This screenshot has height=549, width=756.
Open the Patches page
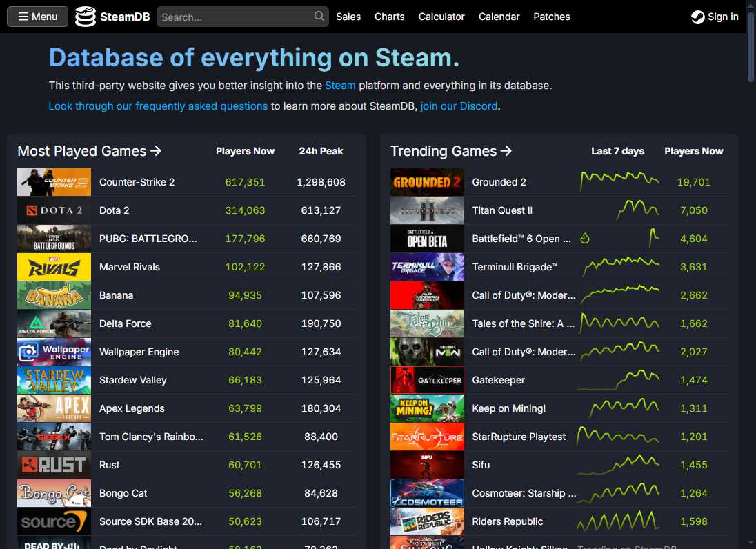(551, 16)
